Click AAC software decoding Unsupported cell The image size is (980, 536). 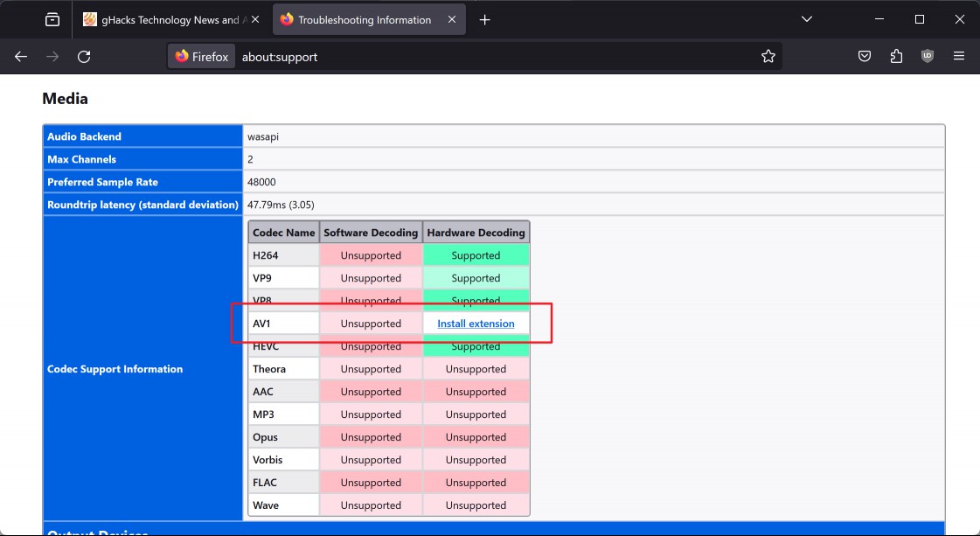tap(371, 392)
